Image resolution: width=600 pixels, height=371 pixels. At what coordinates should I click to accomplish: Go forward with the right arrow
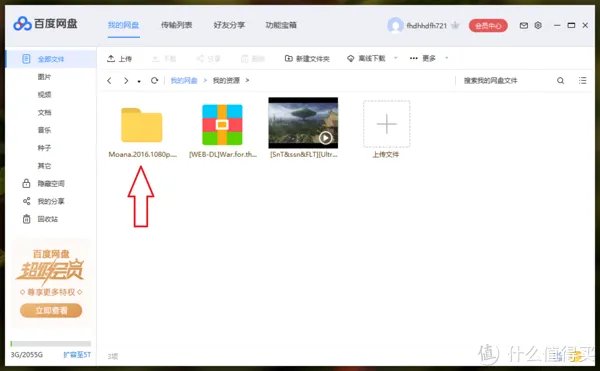coord(126,81)
